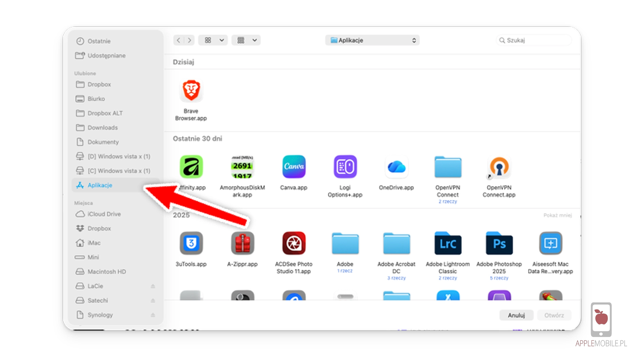Screen dimensions: 644x357
Task: Open Downloads in the sidebar
Action: coord(102,127)
